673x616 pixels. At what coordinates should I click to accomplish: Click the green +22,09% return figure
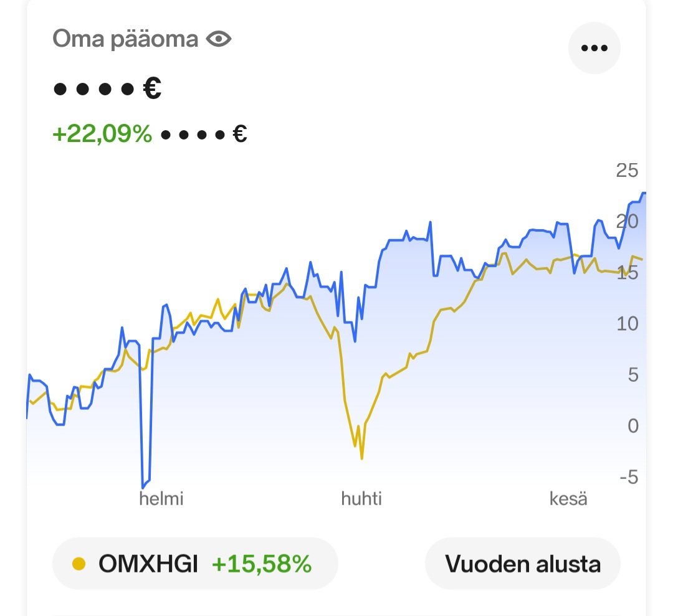coord(102,133)
